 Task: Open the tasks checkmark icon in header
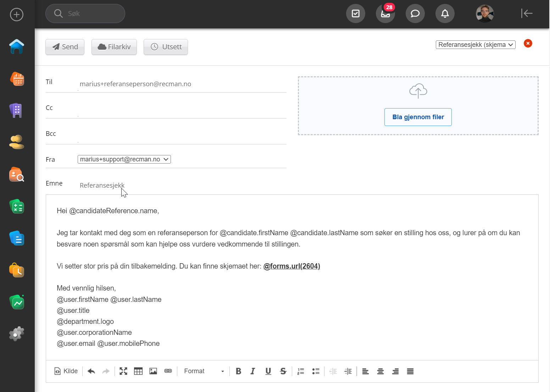coord(355,14)
